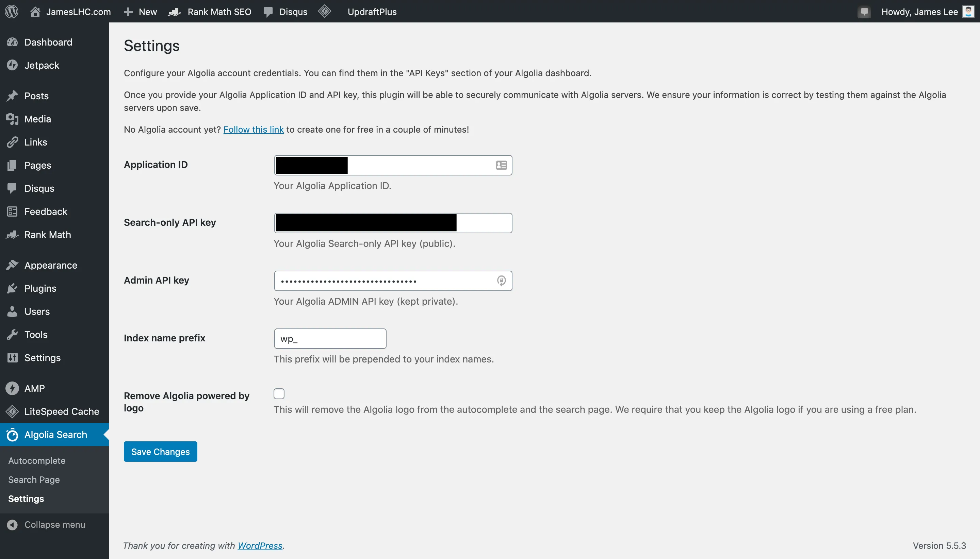The image size is (980, 559).
Task: Click the Collapse menu label
Action: 55,524
